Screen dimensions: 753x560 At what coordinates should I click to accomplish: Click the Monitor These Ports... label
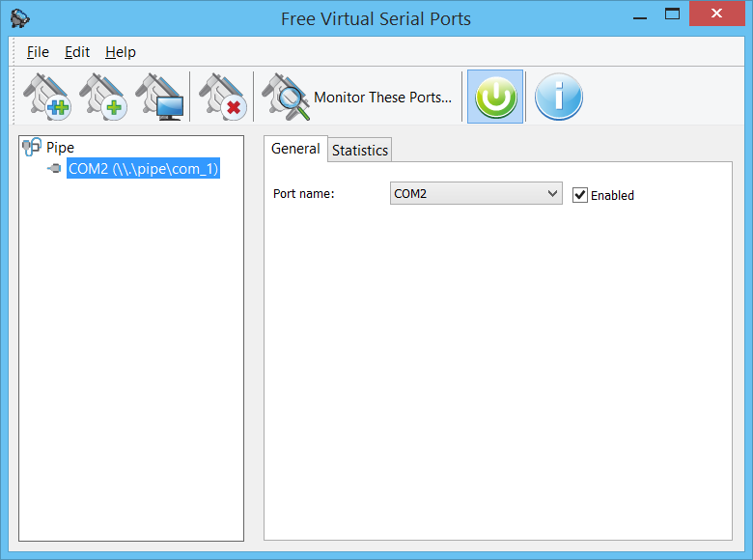pos(382,98)
